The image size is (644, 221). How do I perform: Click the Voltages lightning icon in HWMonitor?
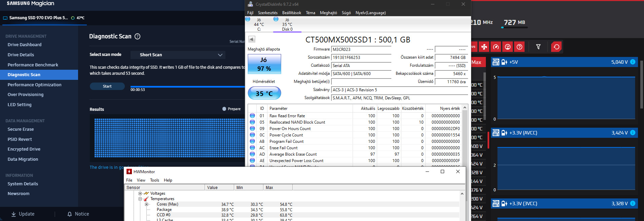tap(146, 193)
